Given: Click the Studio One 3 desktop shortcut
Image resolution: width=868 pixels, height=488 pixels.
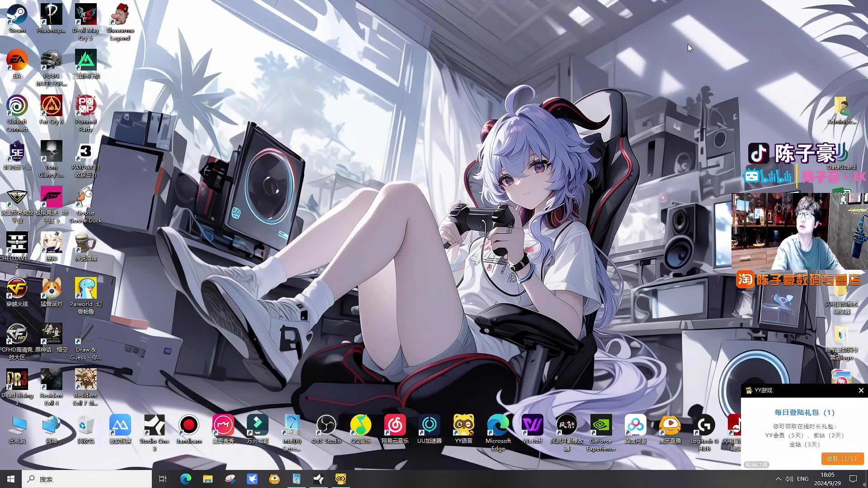Looking at the screenshot, I should [154, 432].
